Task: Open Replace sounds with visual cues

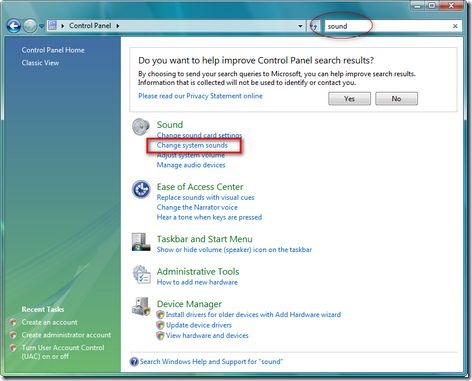Action: (x=205, y=197)
